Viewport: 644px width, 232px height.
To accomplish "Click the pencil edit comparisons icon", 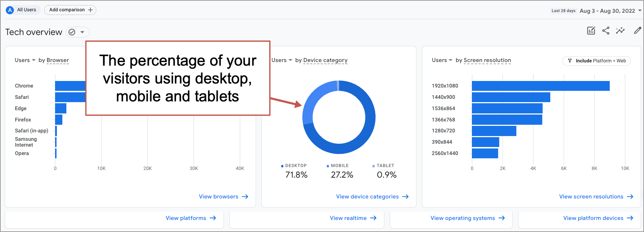I will pyautogui.click(x=637, y=31).
